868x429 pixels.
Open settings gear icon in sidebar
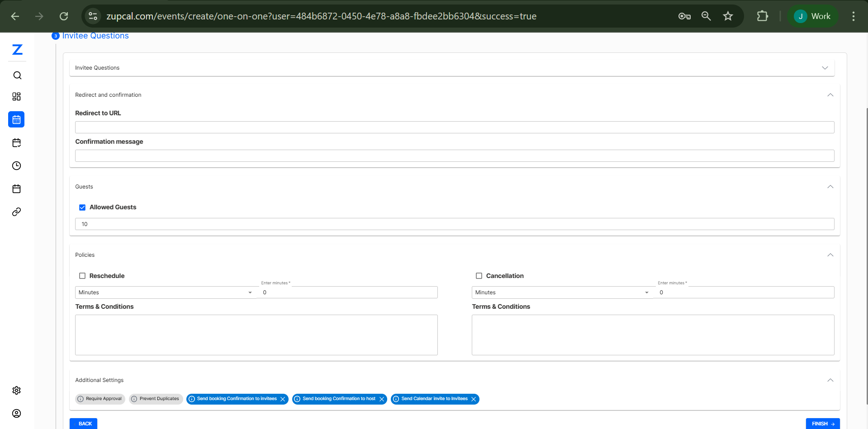17,391
